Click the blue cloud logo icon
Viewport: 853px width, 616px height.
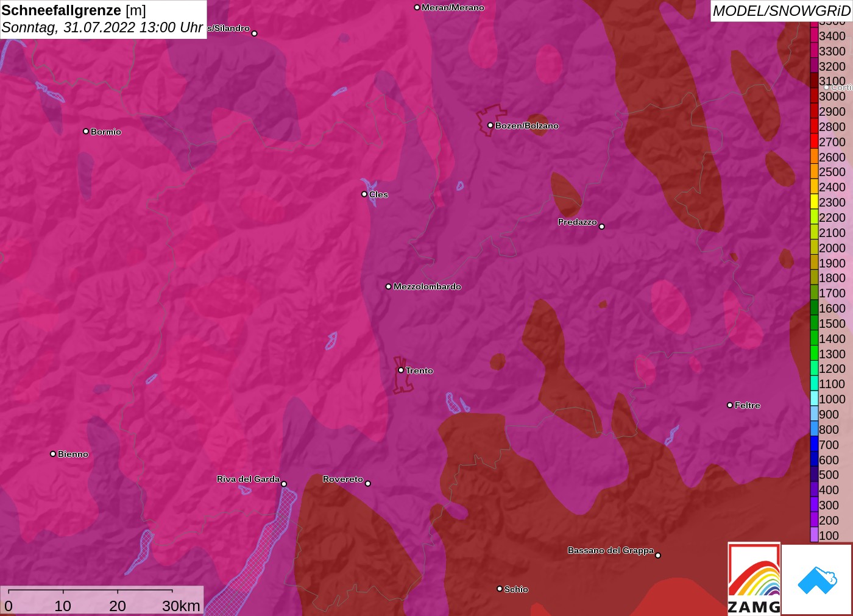pos(817,580)
